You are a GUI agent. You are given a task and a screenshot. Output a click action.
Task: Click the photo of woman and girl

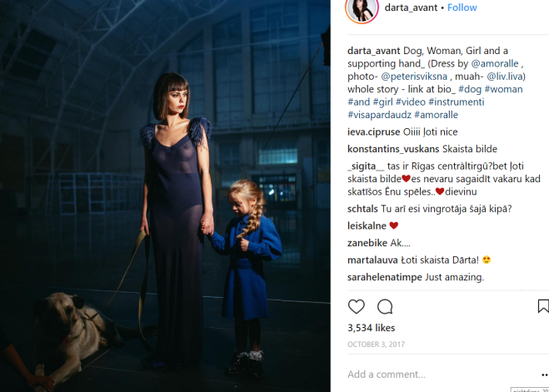[x=165, y=196]
